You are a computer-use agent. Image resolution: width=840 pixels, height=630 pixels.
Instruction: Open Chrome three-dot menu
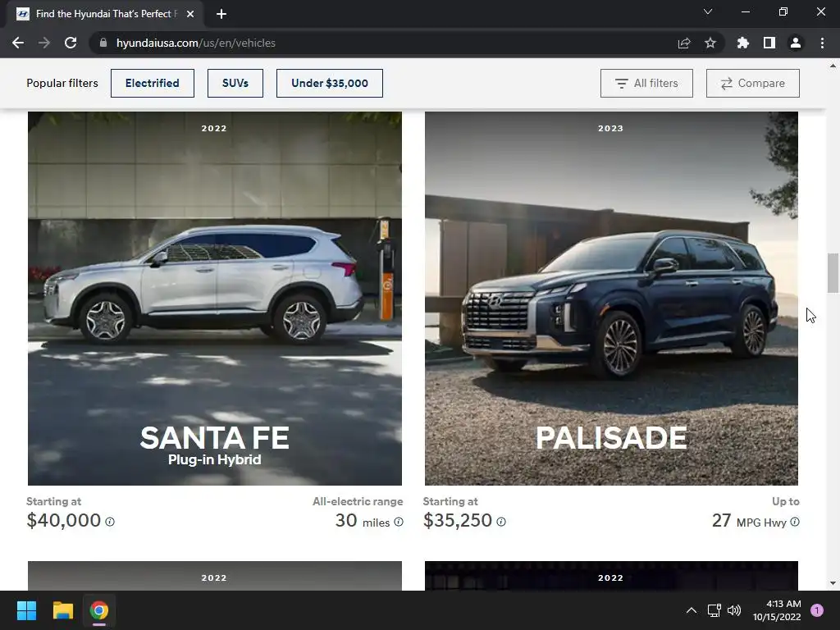(822, 43)
